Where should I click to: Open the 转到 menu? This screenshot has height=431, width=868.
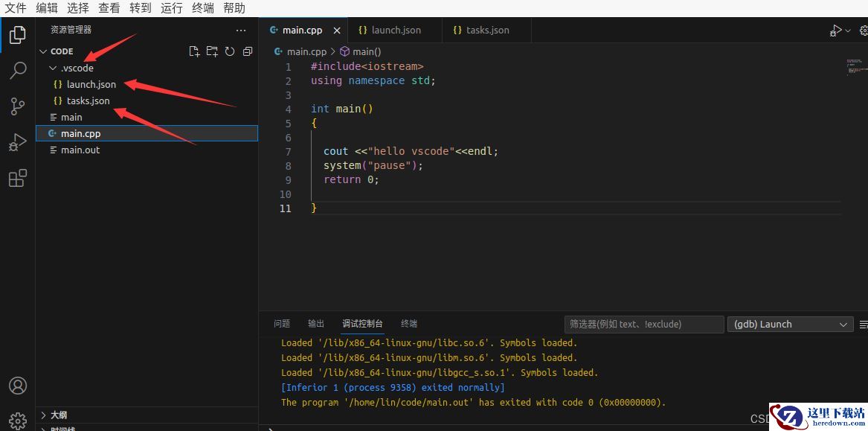pos(140,8)
